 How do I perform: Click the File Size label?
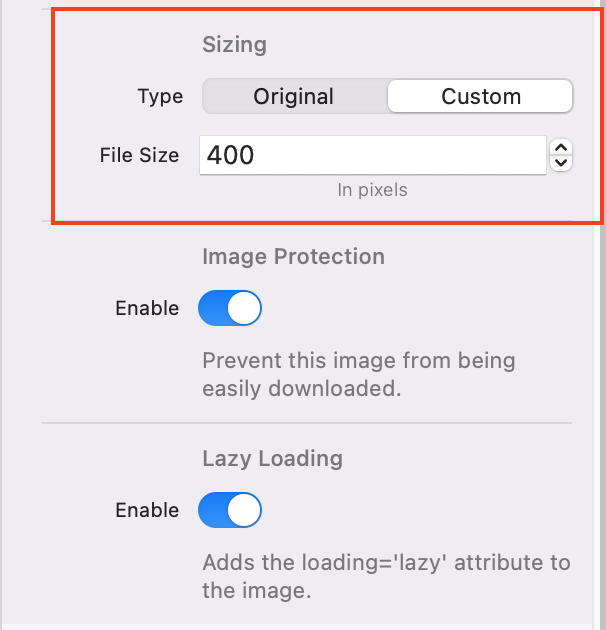click(x=139, y=155)
